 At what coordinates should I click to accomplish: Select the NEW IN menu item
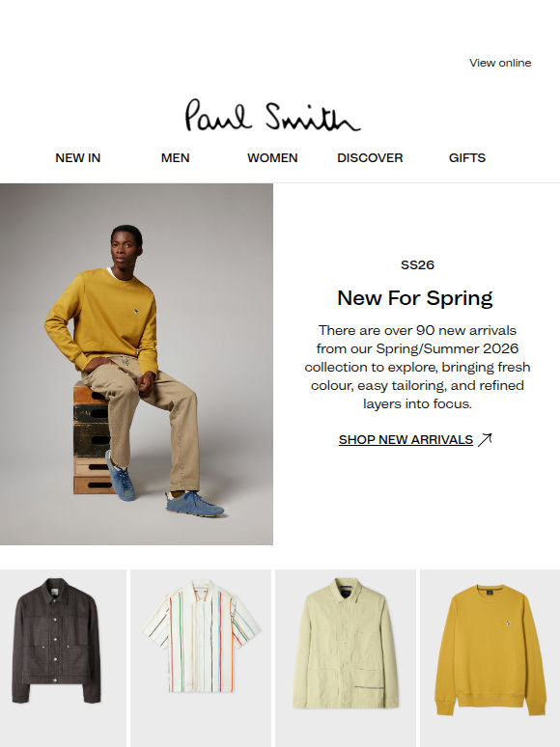[x=77, y=157]
